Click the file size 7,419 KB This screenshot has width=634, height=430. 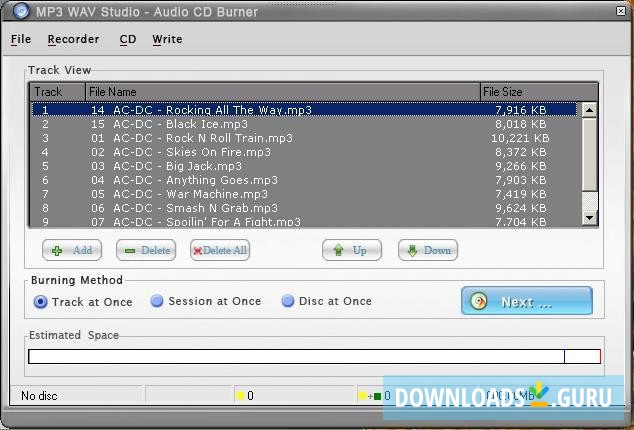[x=521, y=194]
